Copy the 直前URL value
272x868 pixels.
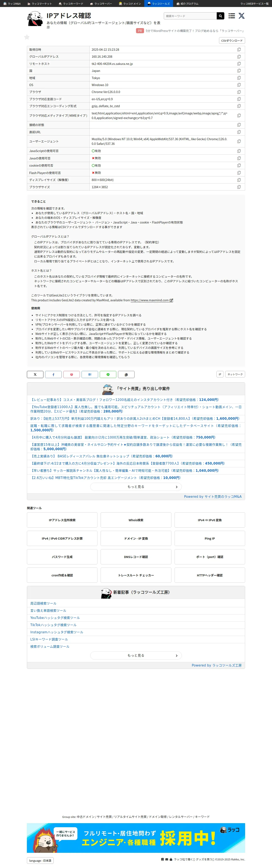(239, 132)
